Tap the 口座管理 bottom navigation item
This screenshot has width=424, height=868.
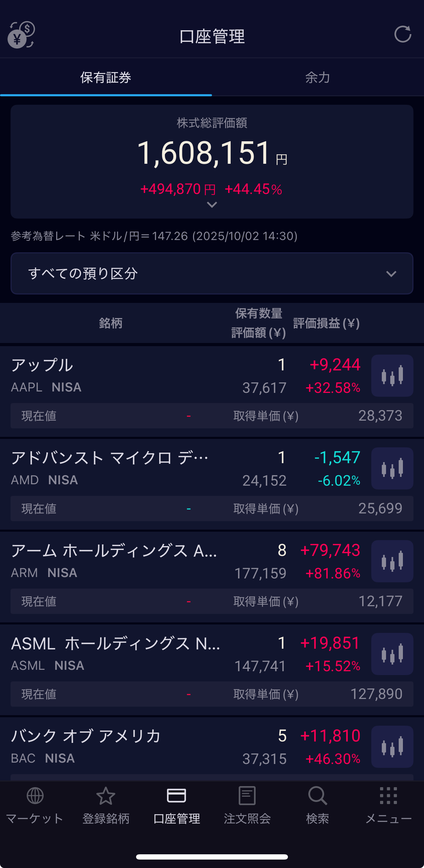[x=177, y=805]
